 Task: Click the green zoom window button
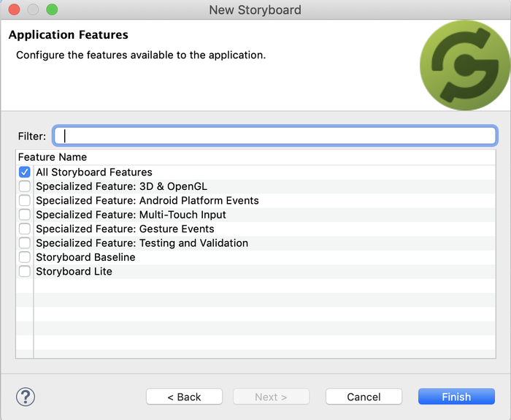coord(52,9)
